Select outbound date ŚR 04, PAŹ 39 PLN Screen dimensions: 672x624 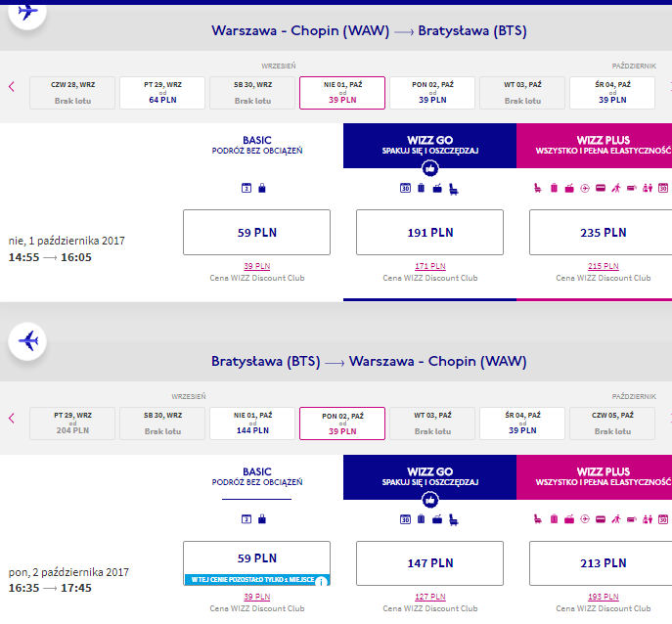(612, 93)
